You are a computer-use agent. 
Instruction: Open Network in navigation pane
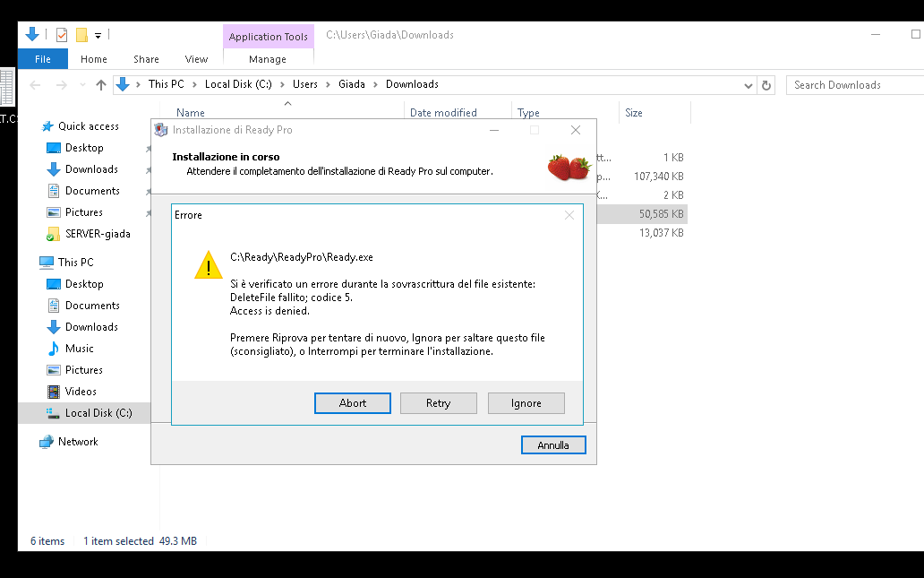78,442
